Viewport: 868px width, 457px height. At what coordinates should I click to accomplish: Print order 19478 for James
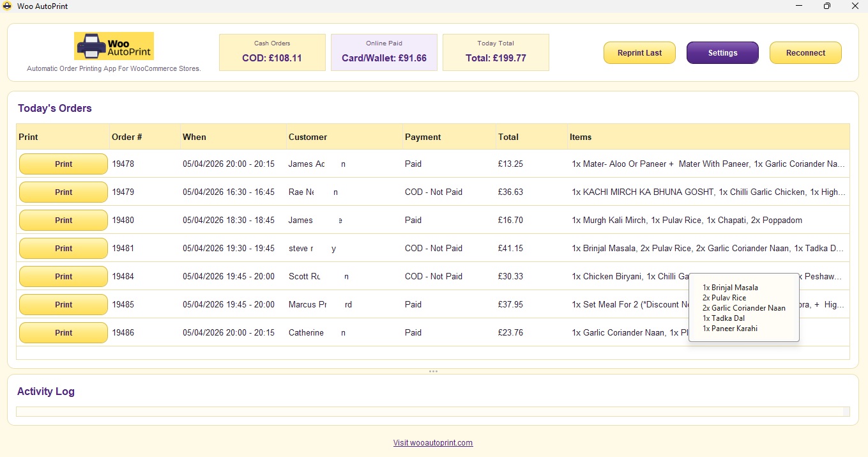pyautogui.click(x=63, y=164)
